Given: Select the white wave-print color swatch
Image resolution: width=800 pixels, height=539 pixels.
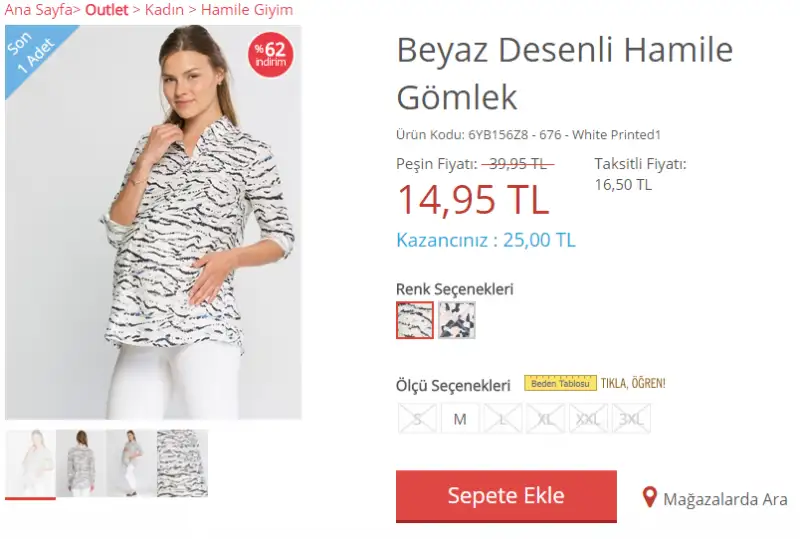Looking at the screenshot, I should pyautogui.click(x=415, y=320).
